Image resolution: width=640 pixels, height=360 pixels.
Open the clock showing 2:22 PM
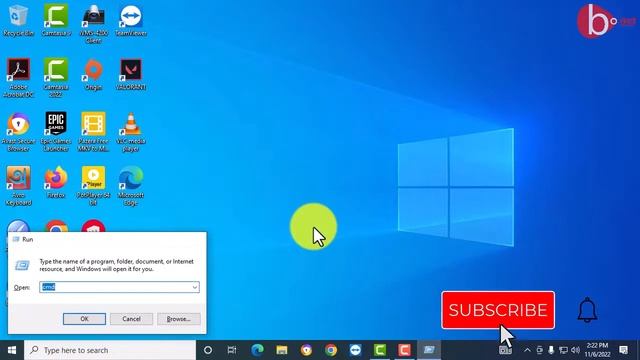click(x=598, y=350)
